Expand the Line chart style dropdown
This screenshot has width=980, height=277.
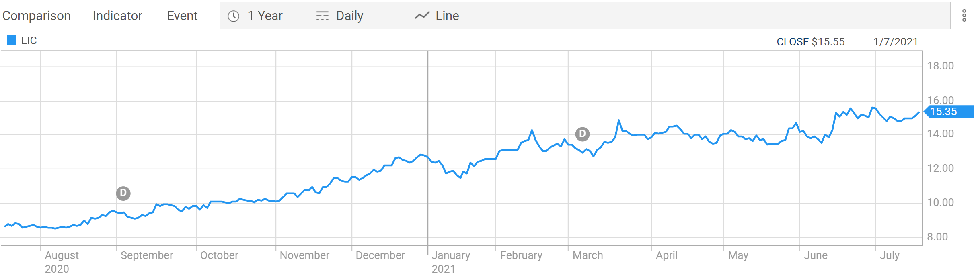pos(447,16)
